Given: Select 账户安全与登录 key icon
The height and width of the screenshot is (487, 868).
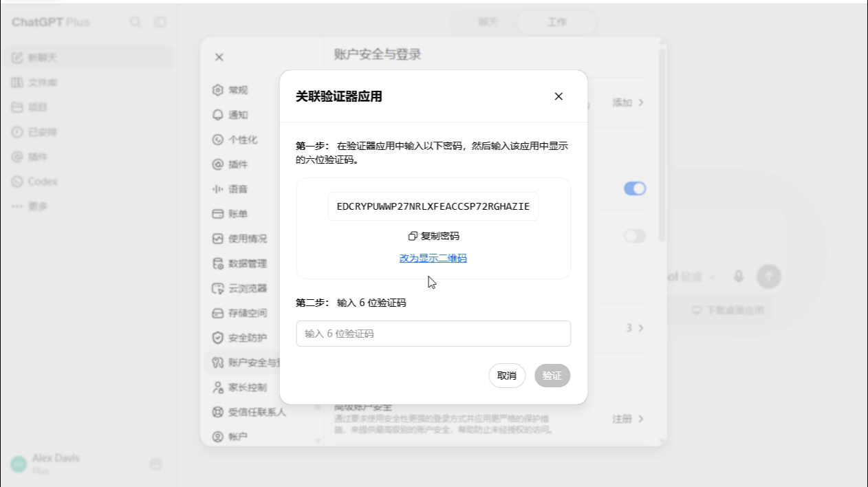Looking at the screenshot, I should 218,362.
